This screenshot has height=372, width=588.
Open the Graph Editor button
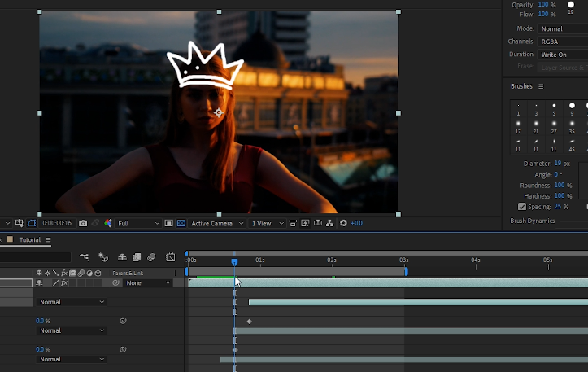pos(170,257)
